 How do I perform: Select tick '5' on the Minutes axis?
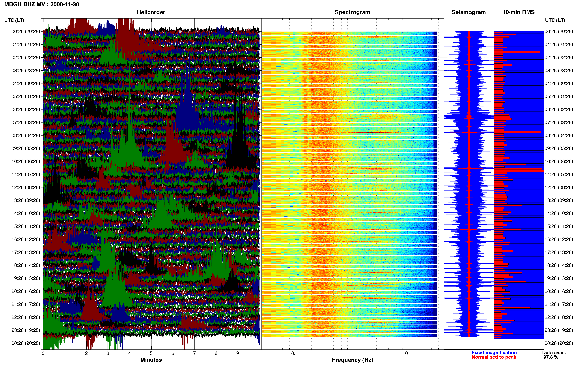click(x=151, y=353)
